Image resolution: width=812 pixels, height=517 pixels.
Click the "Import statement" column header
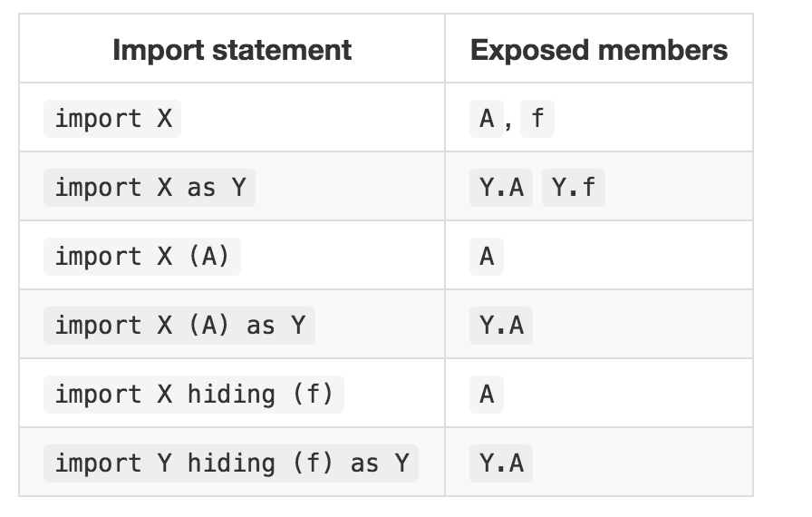(232, 50)
